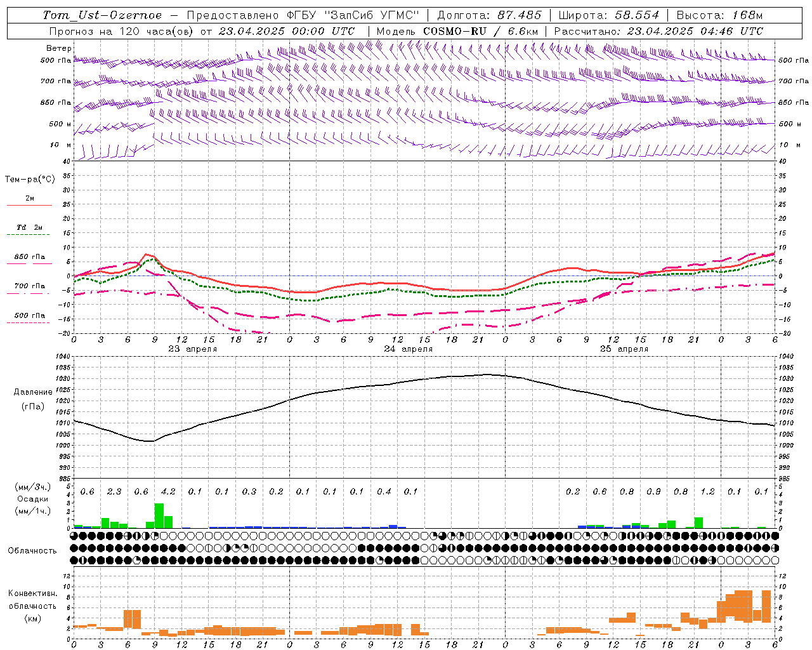Click the precipitation value "0.4"
Viewport: 812px width, 650px height.
(384, 492)
